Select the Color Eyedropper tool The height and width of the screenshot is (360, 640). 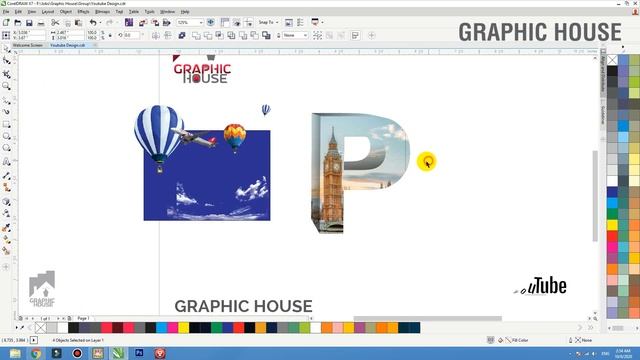(x=7, y=228)
